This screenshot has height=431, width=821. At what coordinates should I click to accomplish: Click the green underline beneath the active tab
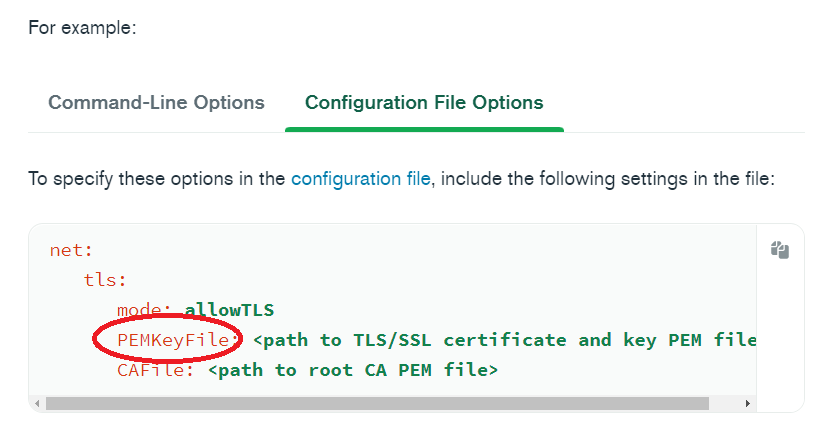424,129
